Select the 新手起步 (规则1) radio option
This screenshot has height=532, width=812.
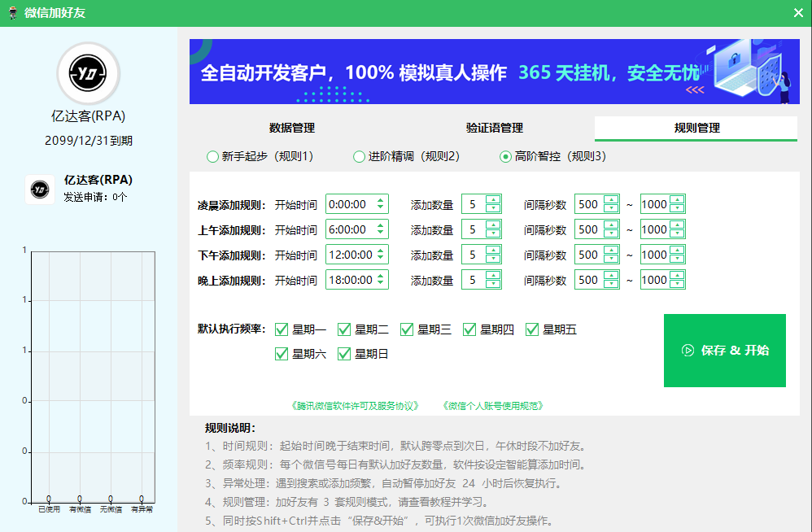pyautogui.click(x=213, y=156)
